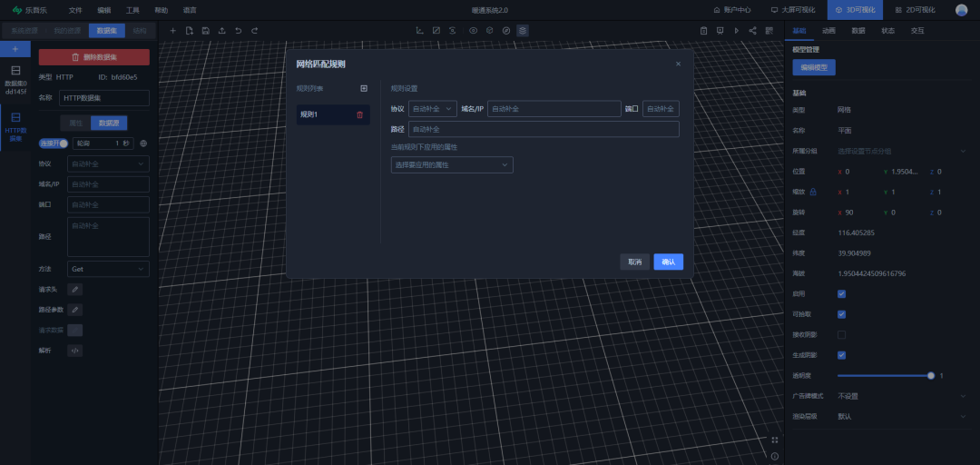Toggle the 生成阴影 checkbox

point(841,355)
